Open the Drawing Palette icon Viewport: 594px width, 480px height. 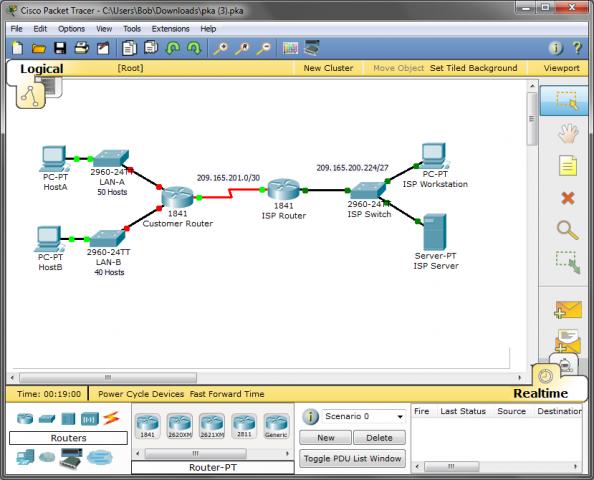coord(290,48)
